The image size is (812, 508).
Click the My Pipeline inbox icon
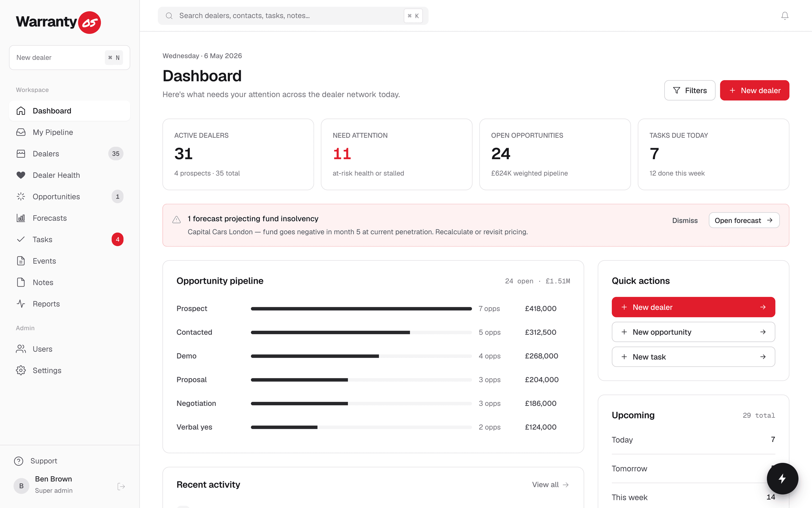pyautogui.click(x=21, y=132)
